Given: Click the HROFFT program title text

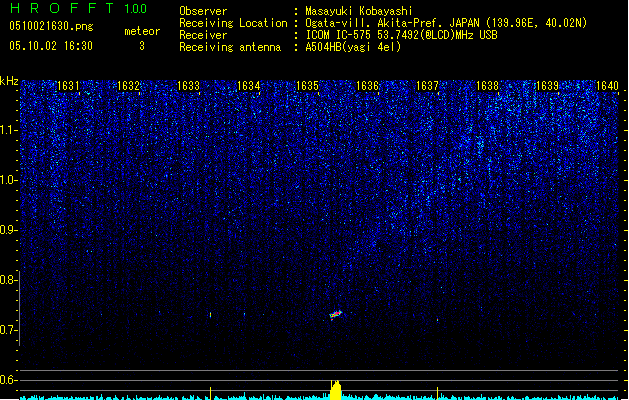Looking at the screenshot, I should click(x=62, y=8).
